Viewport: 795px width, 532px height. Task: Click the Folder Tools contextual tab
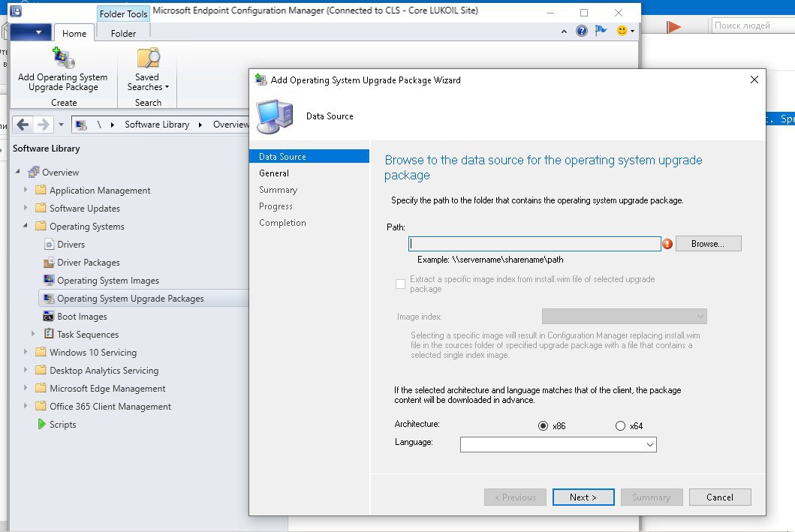click(123, 14)
